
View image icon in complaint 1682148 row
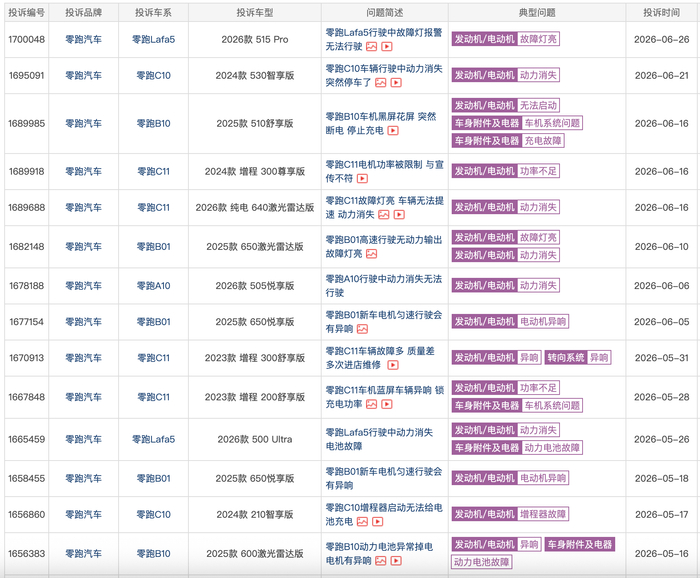pyautogui.click(x=371, y=254)
